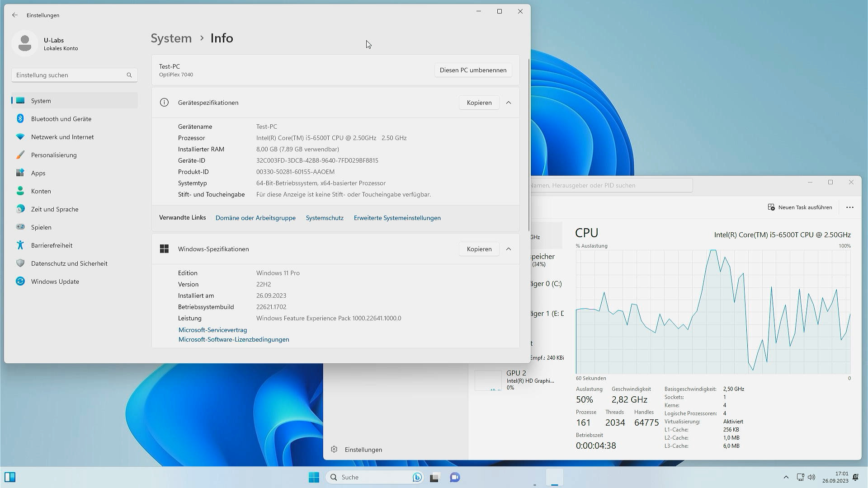
Task: Collapse the Gerätespezifikationen section chevron
Action: coord(509,103)
